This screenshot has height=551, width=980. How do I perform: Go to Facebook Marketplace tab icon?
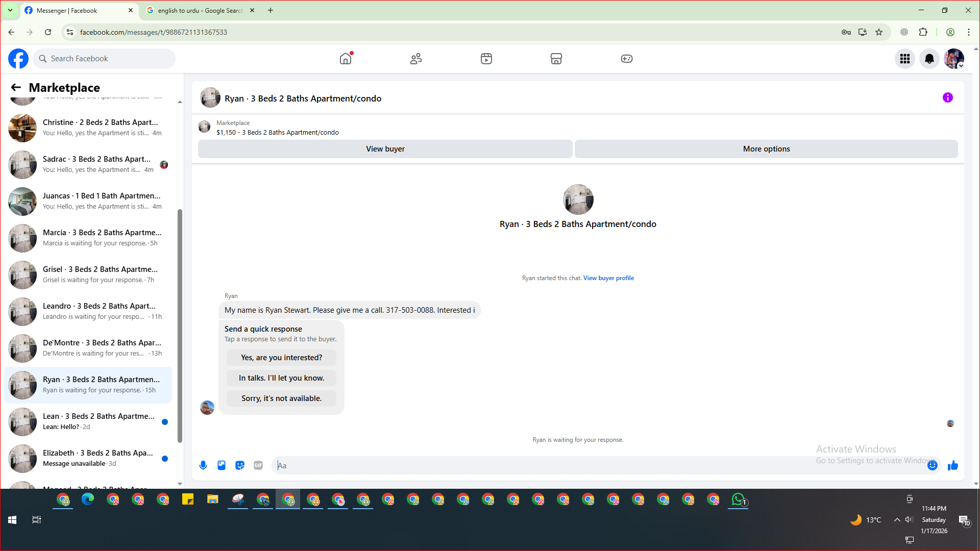coord(556,59)
